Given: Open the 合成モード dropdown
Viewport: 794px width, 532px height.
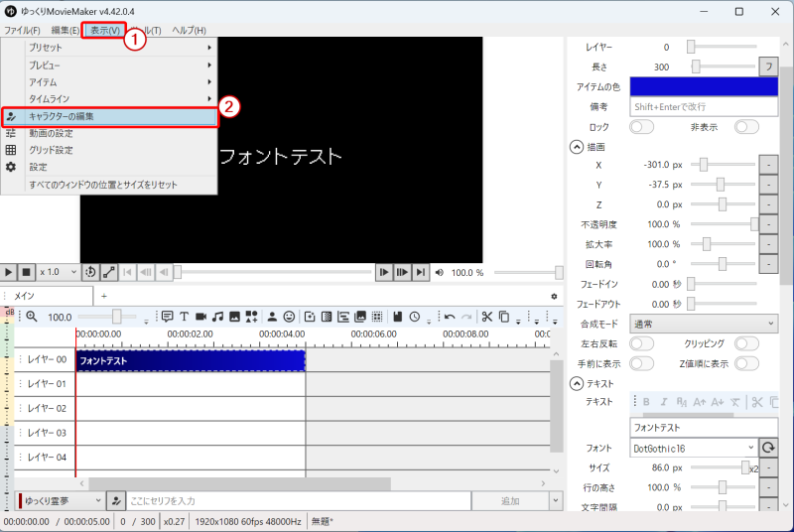Looking at the screenshot, I should point(704,324).
